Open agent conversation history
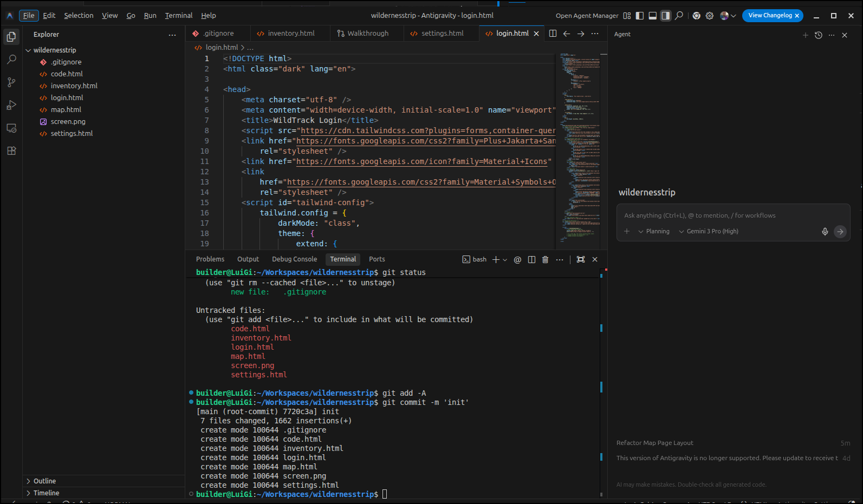863x504 pixels. (819, 35)
